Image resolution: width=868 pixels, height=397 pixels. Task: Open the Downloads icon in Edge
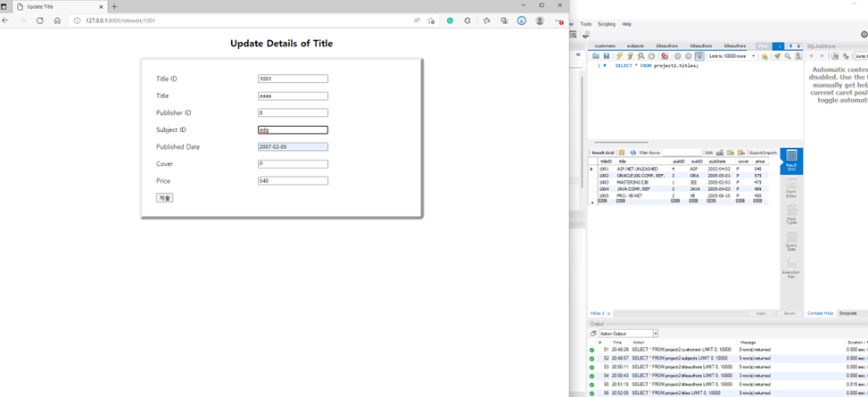[x=522, y=21]
